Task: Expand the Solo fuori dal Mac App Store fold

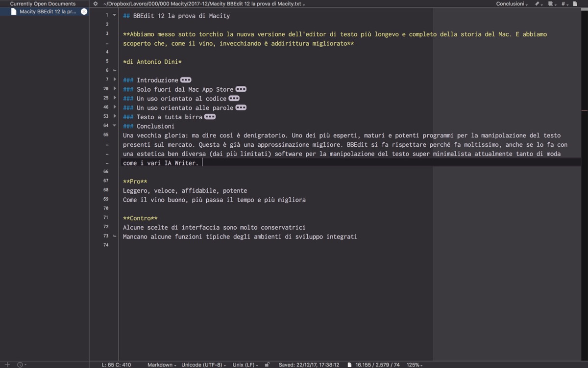Action: [115, 89]
